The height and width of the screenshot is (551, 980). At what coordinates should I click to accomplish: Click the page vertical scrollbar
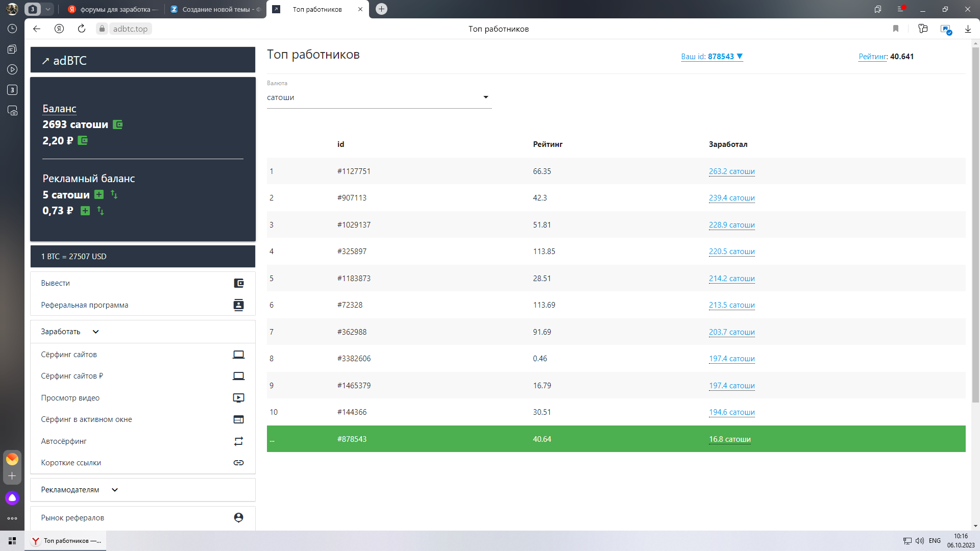(975, 224)
